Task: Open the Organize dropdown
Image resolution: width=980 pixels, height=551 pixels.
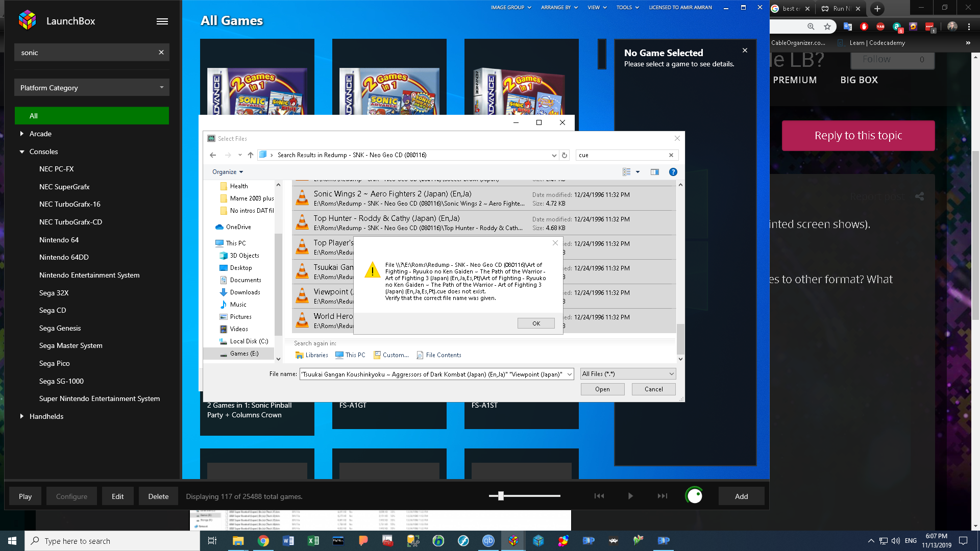Action: click(228, 172)
